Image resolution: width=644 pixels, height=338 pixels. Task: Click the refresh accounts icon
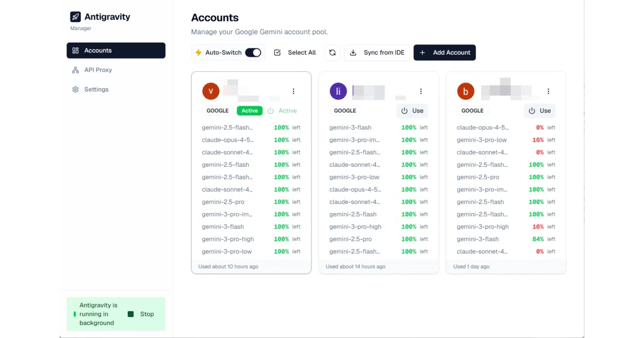pos(333,53)
